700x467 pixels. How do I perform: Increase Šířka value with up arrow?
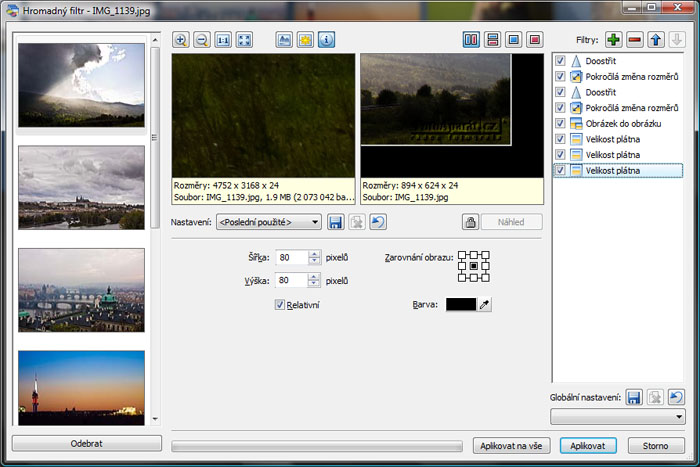click(x=314, y=253)
